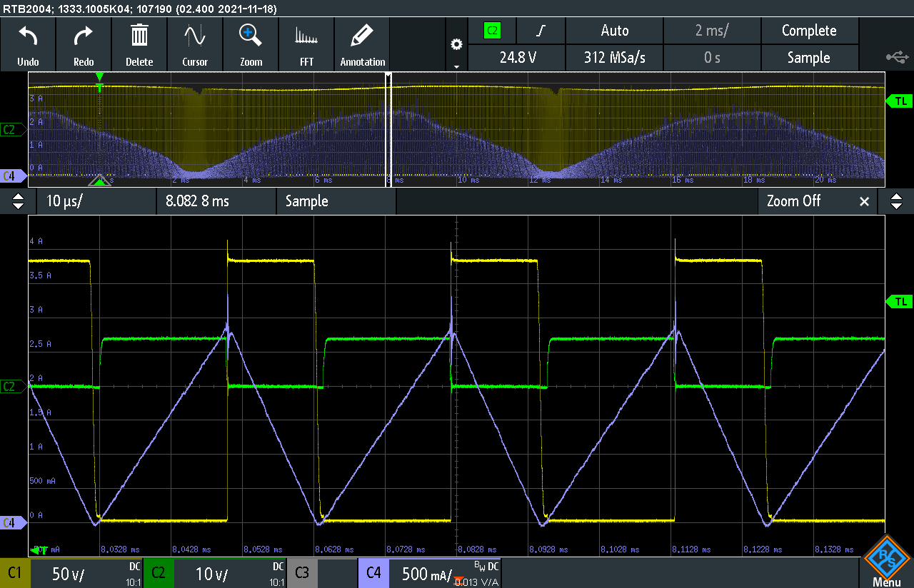The image size is (914, 588).
Task: Toggle channel C1 at 50 V/div
Action: 71,573
